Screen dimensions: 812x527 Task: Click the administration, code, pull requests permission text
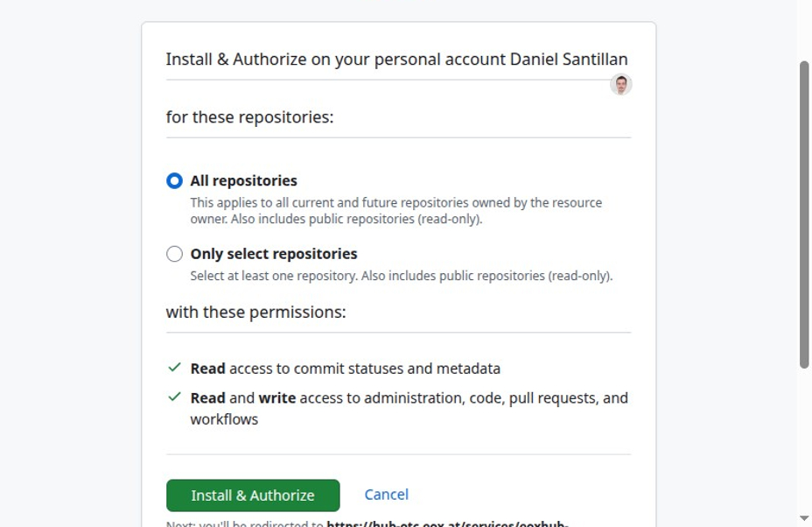[x=409, y=408]
